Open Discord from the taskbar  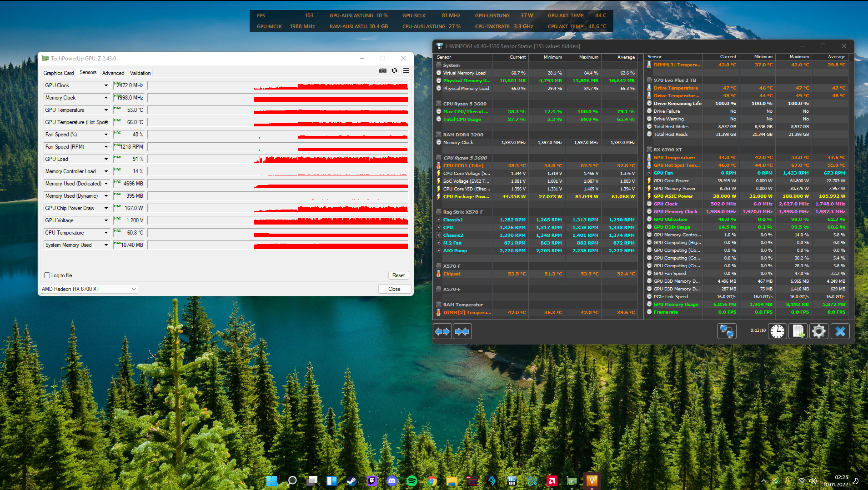392,480
